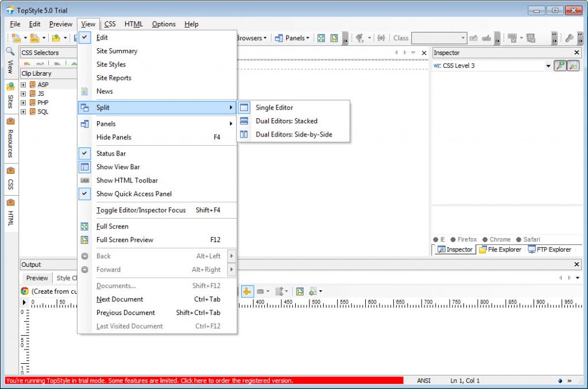This screenshot has height=389, width=588.
Task: Click the first green Inspector button beside CSS Level 3
Action: coord(560,65)
